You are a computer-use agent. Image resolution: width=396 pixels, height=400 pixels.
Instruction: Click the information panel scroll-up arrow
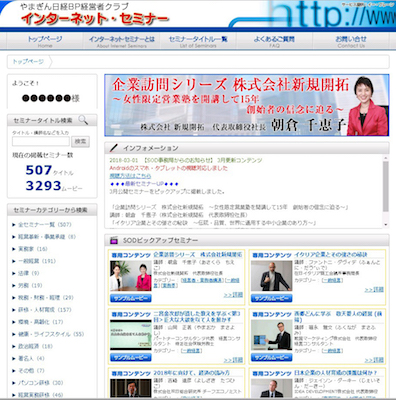point(385,158)
